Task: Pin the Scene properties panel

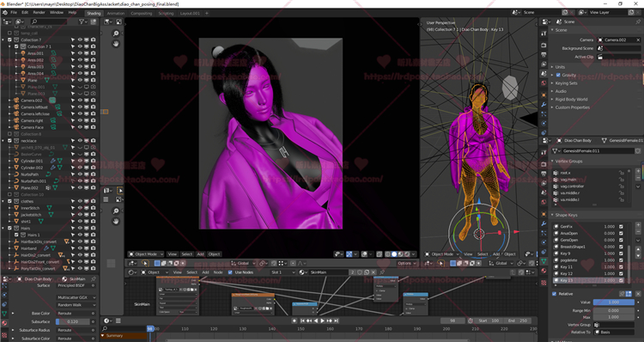Action: pos(638,21)
